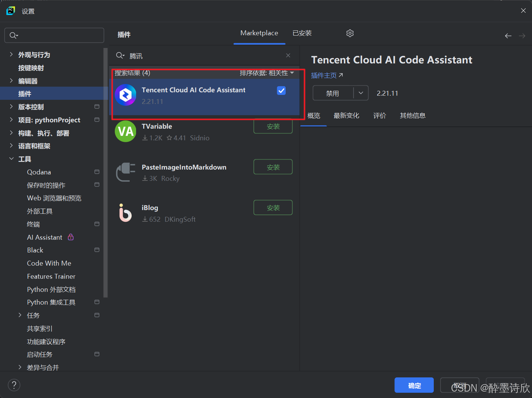Click the settings search magnifier icon
532x398 pixels.
[13, 35]
